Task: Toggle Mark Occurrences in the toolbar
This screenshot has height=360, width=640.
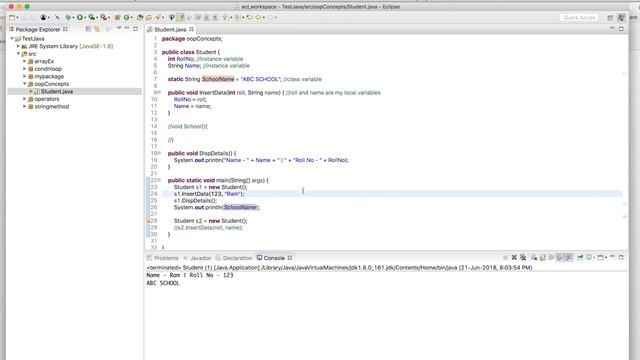Action: coord(181,18)
